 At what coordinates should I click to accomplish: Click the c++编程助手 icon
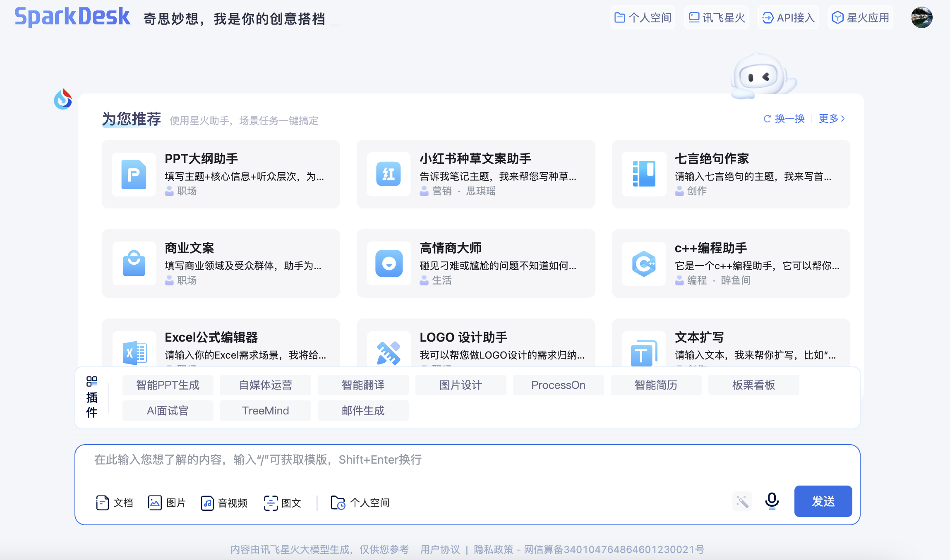(x=643, y=263)
